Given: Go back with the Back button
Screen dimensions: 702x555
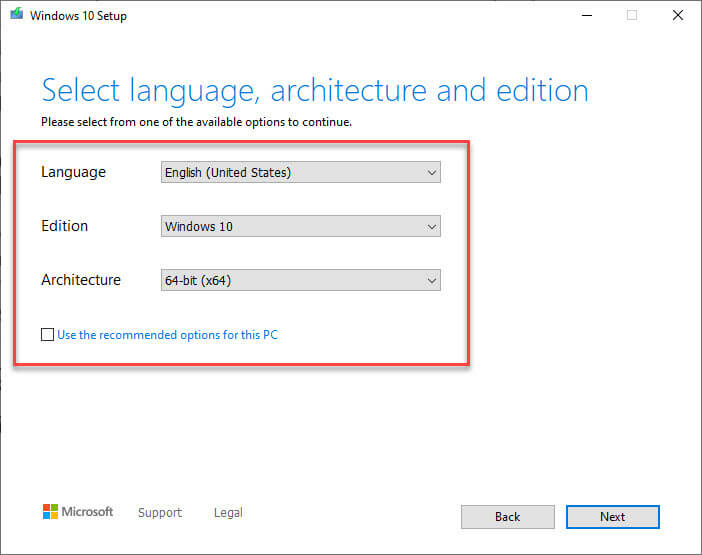Looking at the screenshot, I should point(508,517).
